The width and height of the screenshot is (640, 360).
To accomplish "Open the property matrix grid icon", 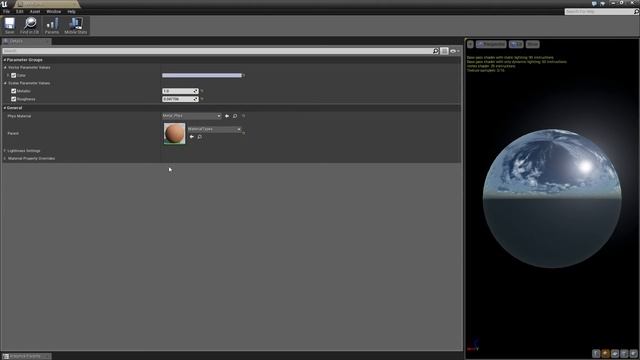I will coord(444,51).
